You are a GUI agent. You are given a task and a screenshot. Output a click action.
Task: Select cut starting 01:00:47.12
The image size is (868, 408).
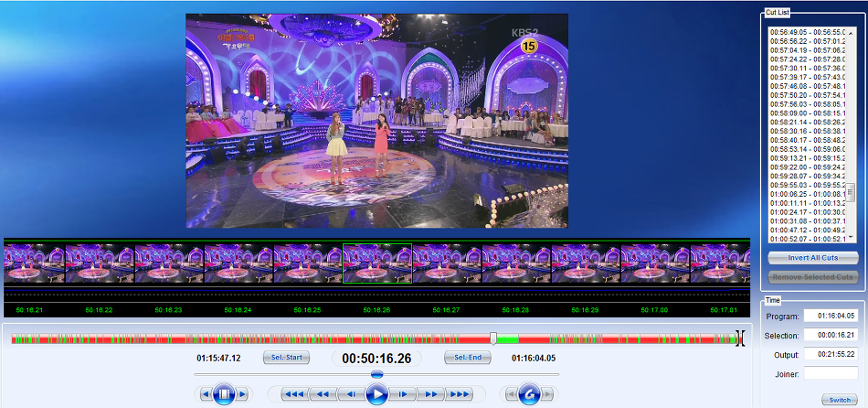pyautogui.click(x=807, y=230)
